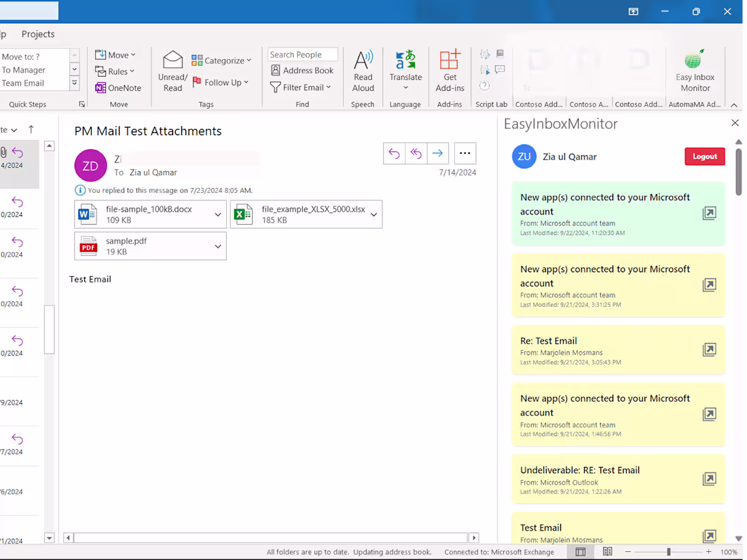
Task: Open the Filter Email dropdown
Action: [301, 87]
